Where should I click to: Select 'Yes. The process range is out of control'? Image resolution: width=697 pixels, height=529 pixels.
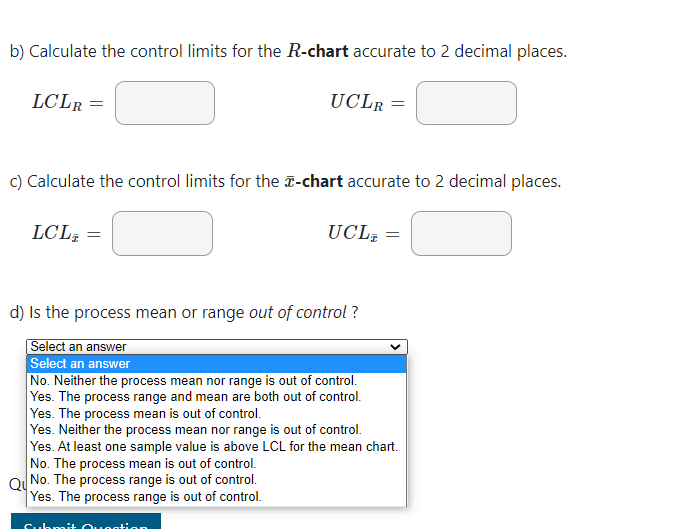point(216,497)
